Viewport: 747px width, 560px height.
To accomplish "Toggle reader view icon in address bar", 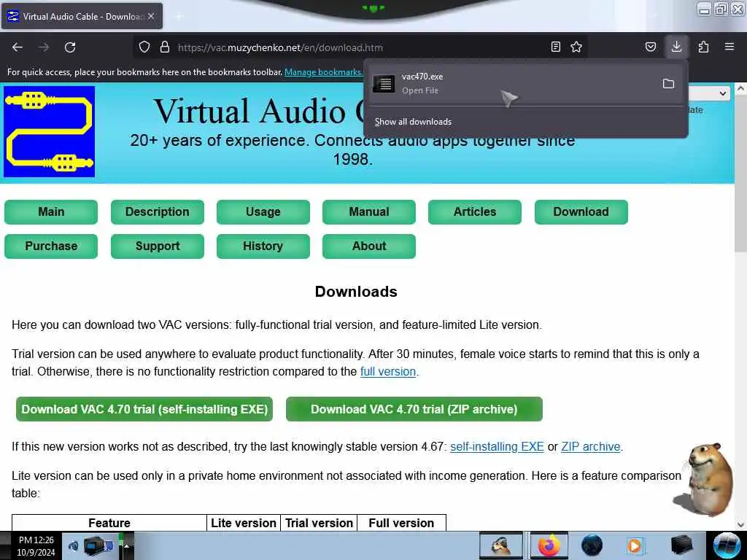I will (x=555, y=47).
